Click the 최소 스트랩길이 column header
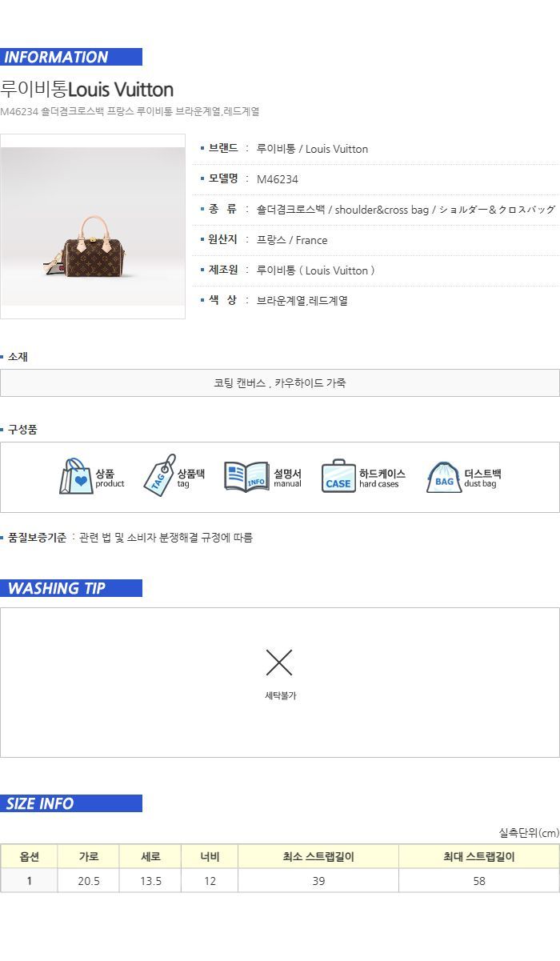The height and width of the screenshot is (961, 560). pyautogui.click(x=318, y=856)
